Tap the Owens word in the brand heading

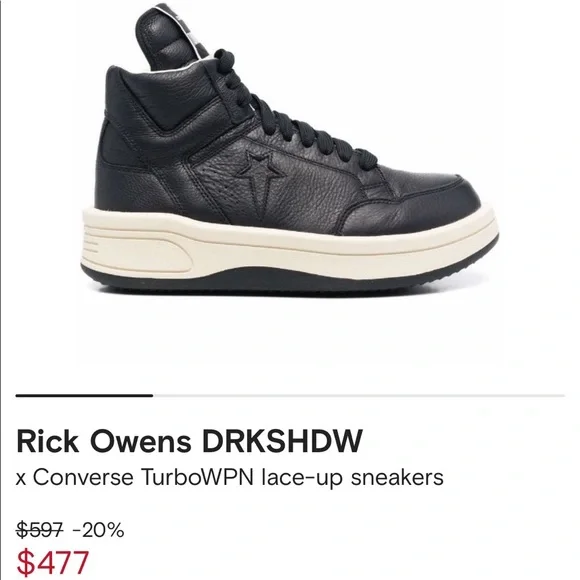point(141,441)
